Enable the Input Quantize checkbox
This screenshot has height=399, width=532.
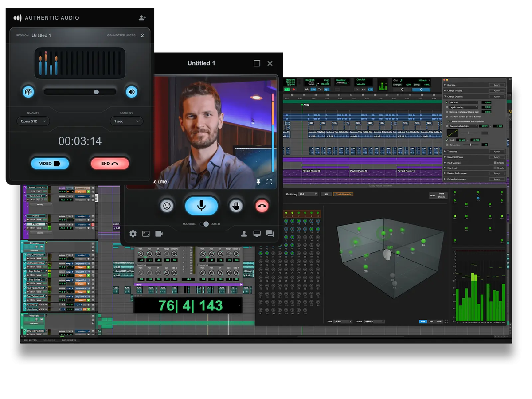(495, 163)
